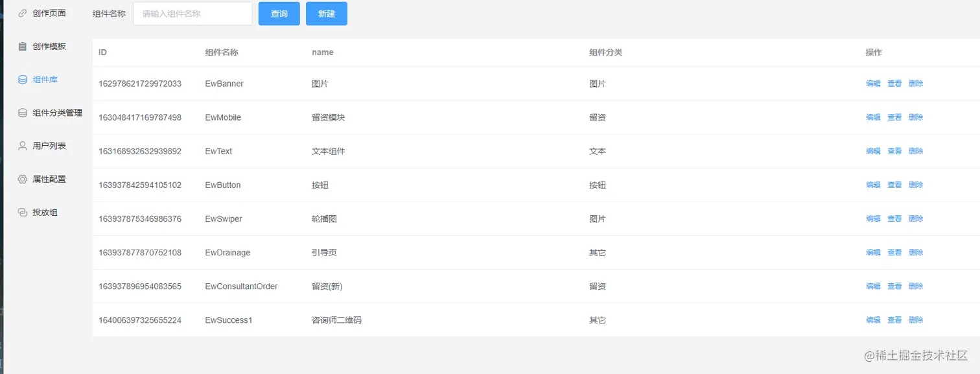
Task: Click the 查询 button
Action: pos(279,14)
